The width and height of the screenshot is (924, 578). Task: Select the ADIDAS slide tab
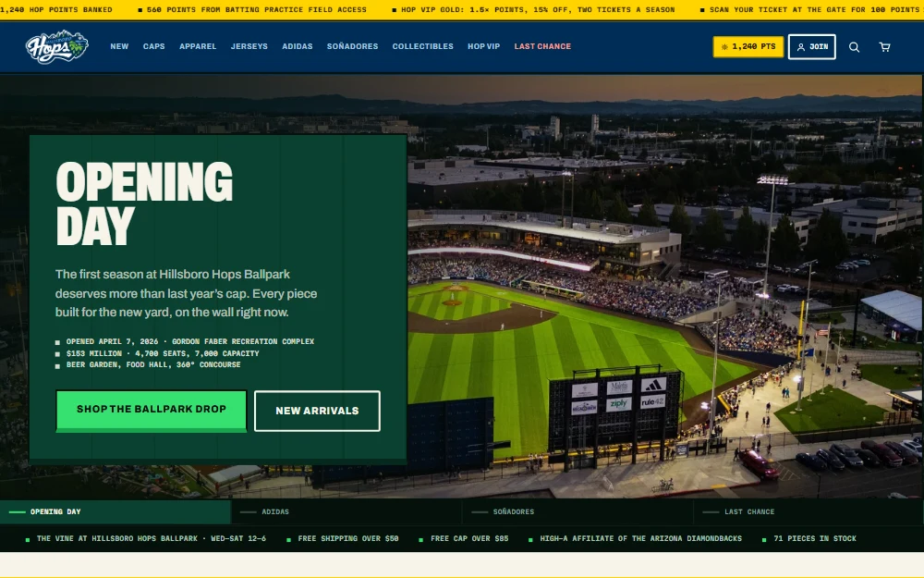click(x=346, y=512)
